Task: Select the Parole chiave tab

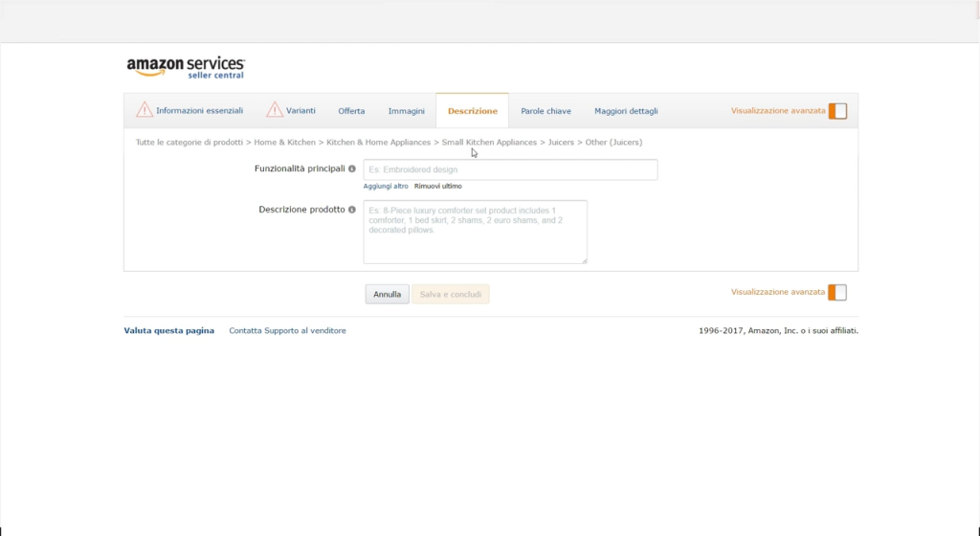Action: tap(546, 111)
